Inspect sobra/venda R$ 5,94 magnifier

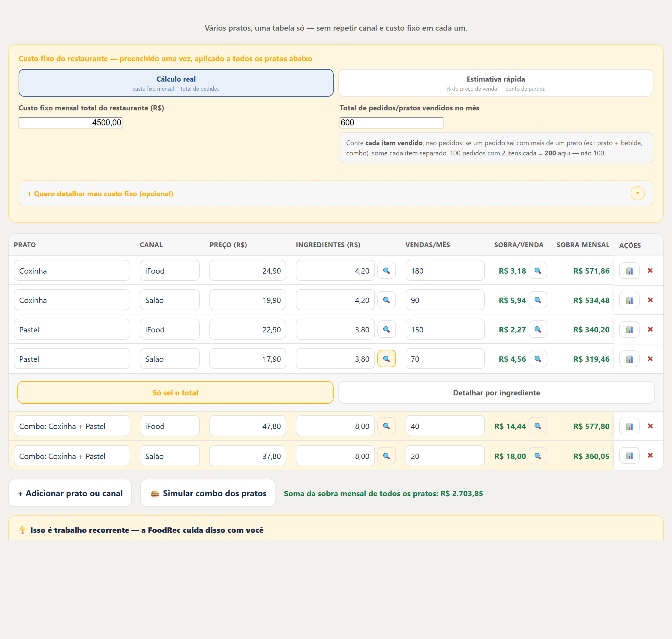(x=538, y=300)
